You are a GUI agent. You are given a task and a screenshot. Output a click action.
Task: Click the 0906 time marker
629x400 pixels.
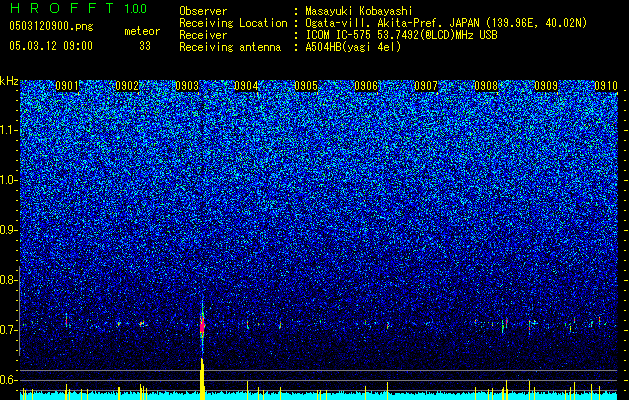[x=366, y=86]
